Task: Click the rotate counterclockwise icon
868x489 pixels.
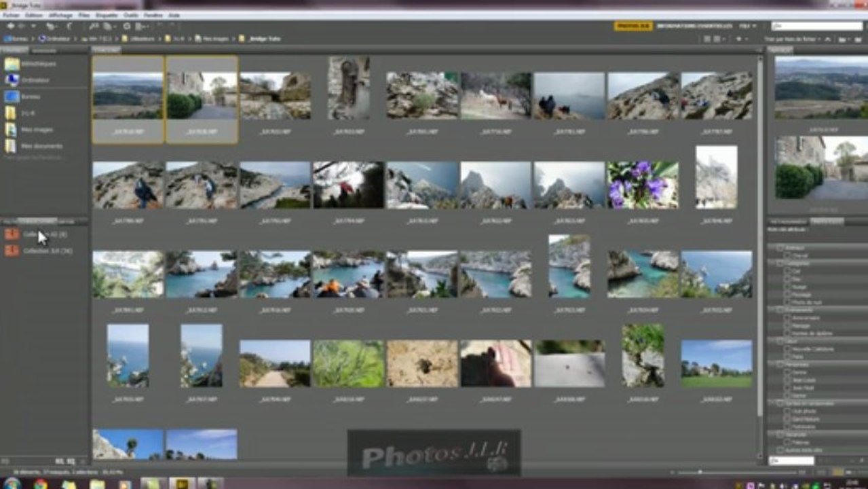Action: click(x=159, y=26)
